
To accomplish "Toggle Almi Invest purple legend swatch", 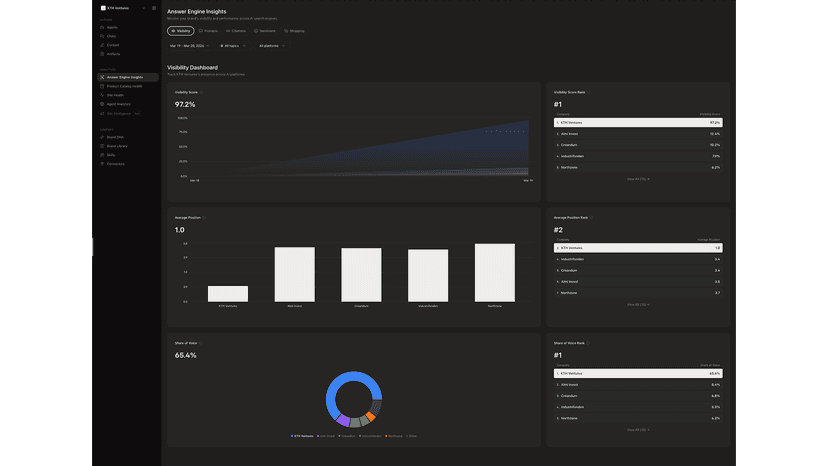I will (318, 436).
